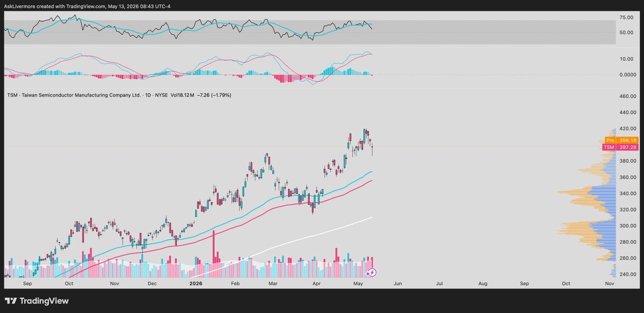Click the Aug label on time axis
The height and width of the screenshot is (313, 644).
pyautogui.click(x=482, y=282)
